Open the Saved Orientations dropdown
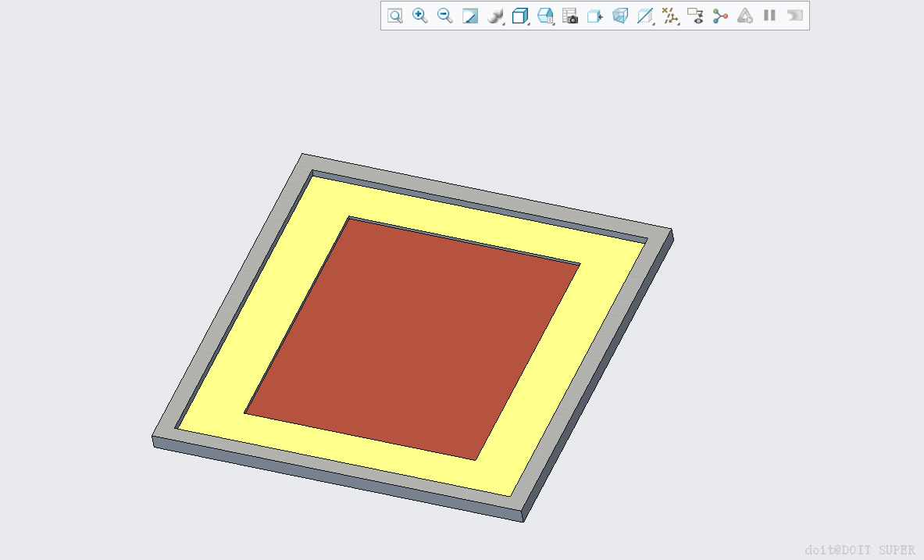924x560 pixels. [x=546, y=16]
